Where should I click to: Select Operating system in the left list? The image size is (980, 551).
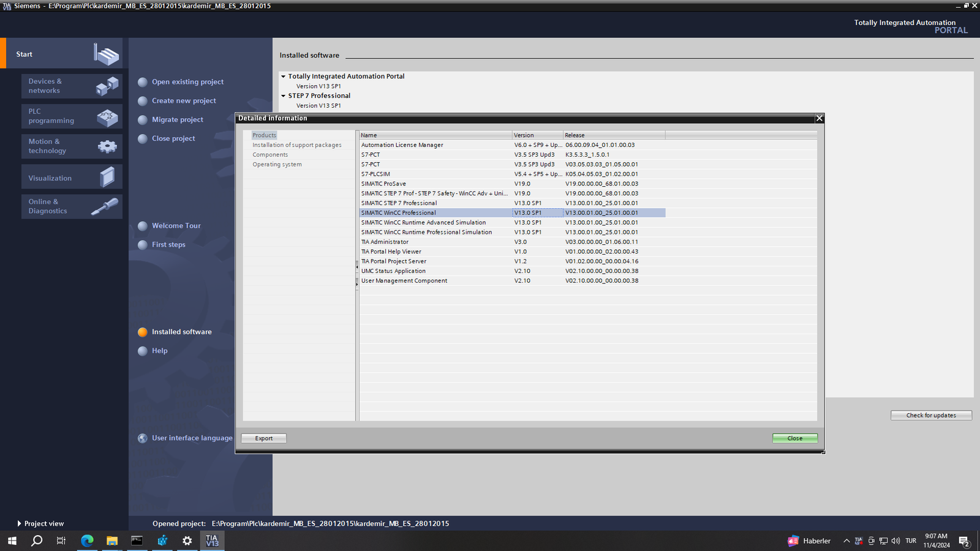pyautogui.click(x=277, y=165)
